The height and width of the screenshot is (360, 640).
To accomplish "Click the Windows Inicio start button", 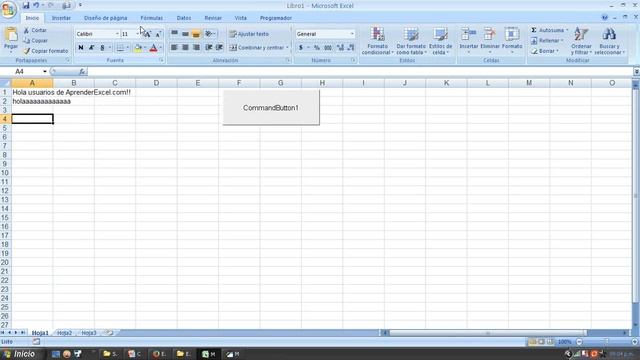I will [19, 354].
